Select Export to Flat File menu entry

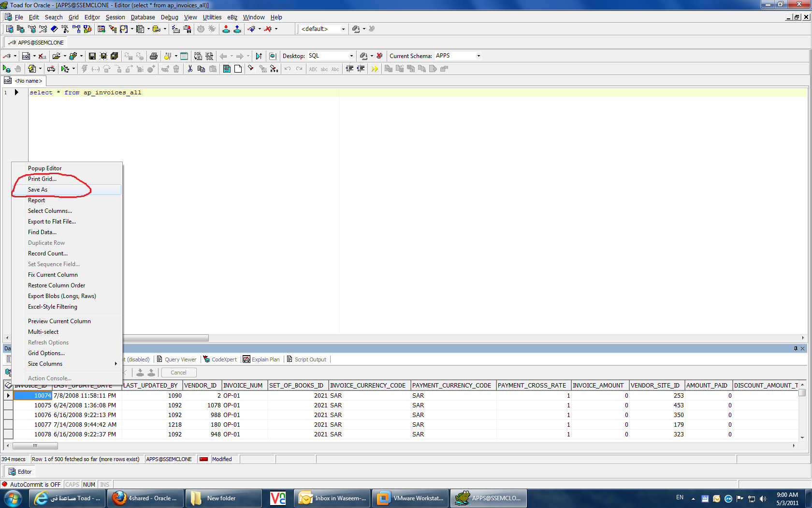click(52, 222)
